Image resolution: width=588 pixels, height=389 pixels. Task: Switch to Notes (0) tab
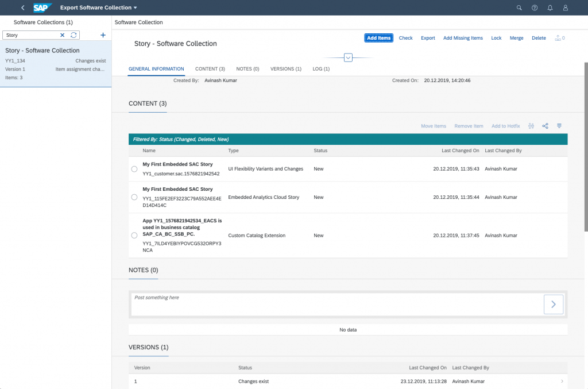[247, 69]
